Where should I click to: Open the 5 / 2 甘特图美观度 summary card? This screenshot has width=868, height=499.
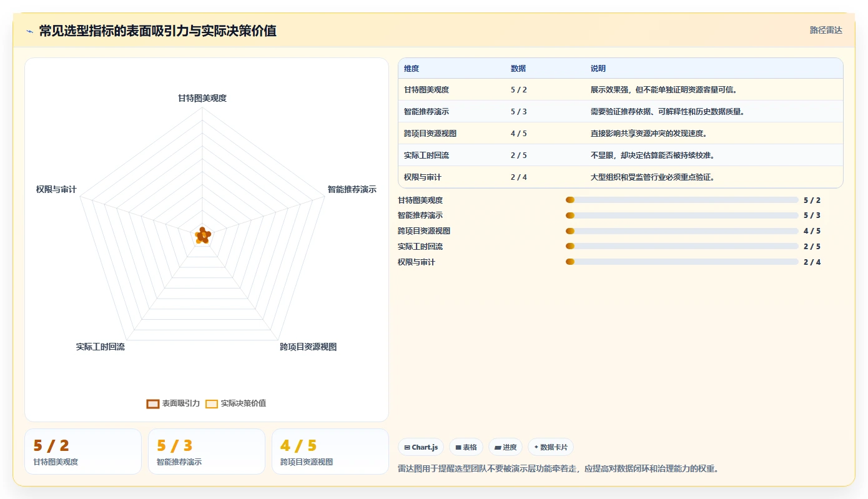coord(83,452)
